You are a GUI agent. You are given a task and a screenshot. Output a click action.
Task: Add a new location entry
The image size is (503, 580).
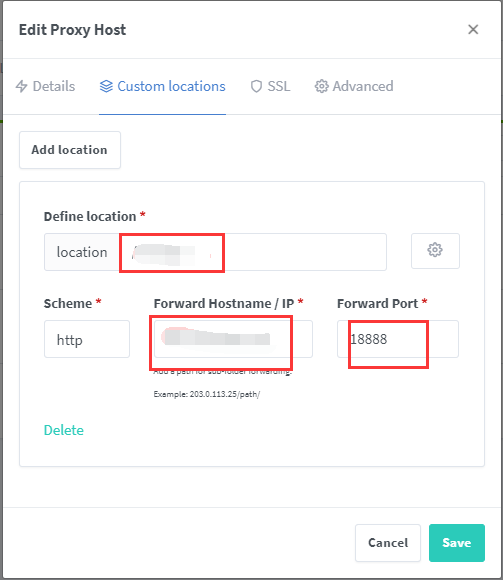pyautogui.click(x=70, y=150)
